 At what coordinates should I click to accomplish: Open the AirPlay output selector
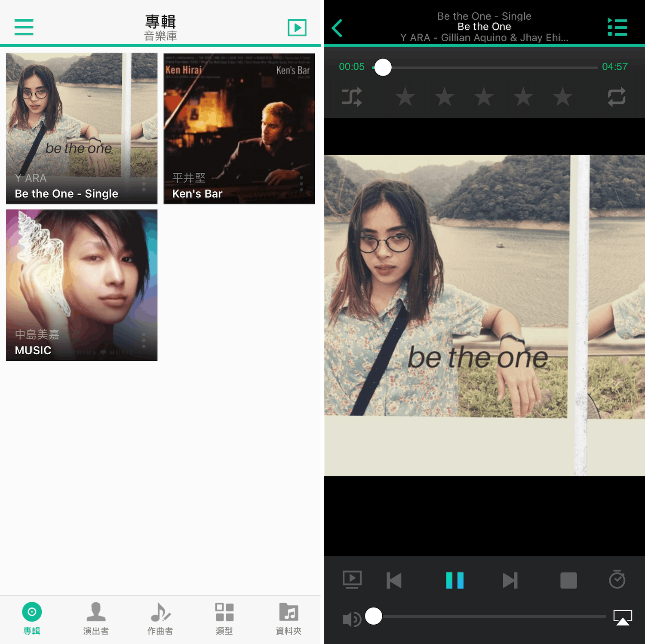pos(623,618)
